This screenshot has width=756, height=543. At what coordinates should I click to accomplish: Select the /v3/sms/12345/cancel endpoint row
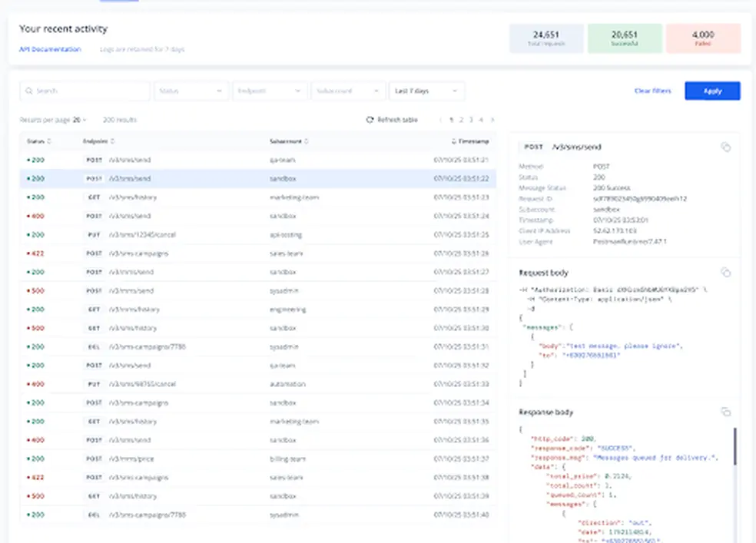coord(258,235)
